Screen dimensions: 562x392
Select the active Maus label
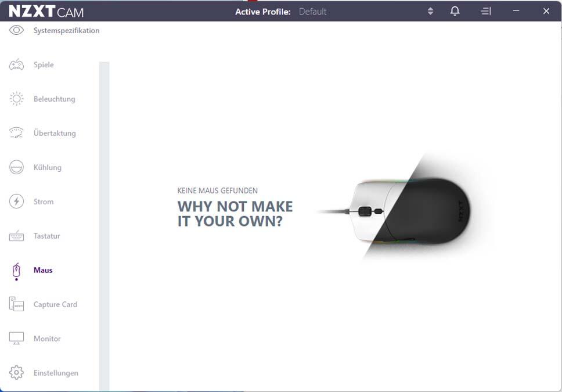point(43,270)
